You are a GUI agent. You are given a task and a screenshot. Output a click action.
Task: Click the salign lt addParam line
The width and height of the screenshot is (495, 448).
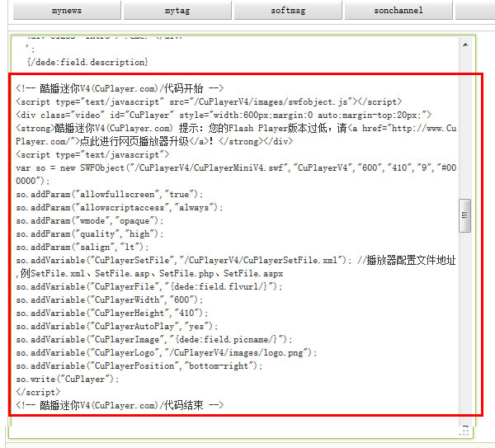[x=82, y=247]
